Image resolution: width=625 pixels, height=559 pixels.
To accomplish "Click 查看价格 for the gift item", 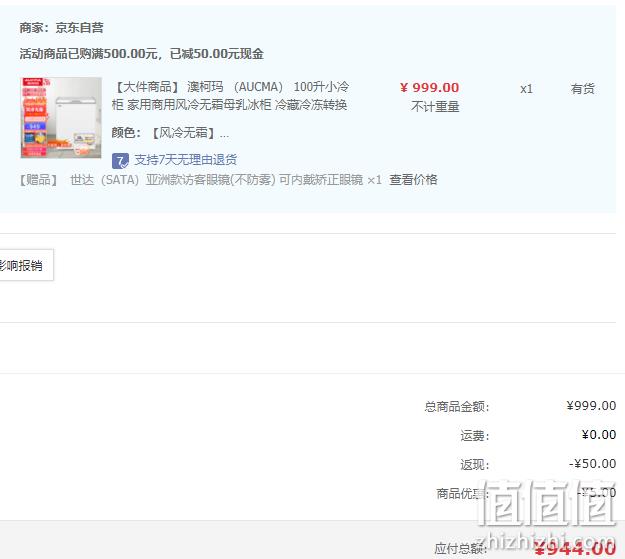I will [413, 180].
